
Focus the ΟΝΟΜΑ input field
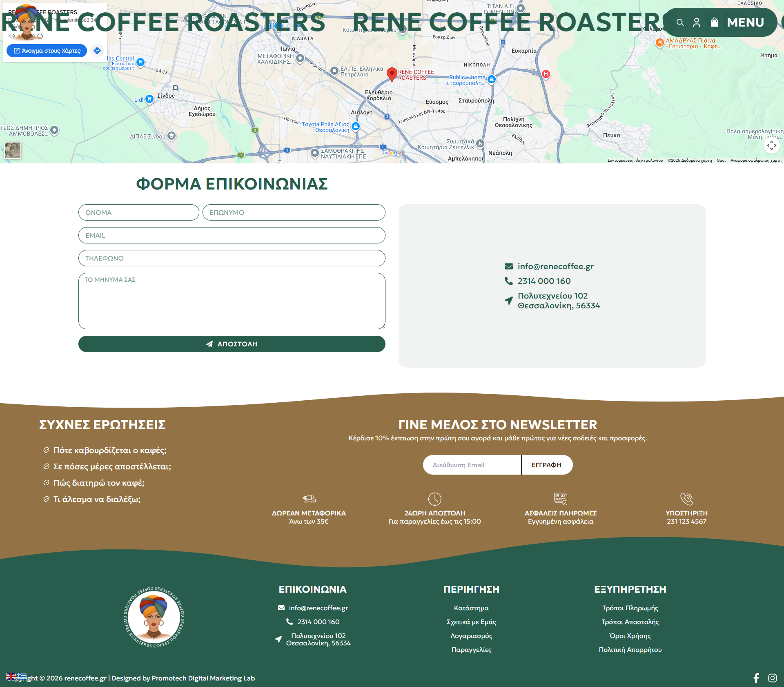pyautogui.click(x=139, y=212)
